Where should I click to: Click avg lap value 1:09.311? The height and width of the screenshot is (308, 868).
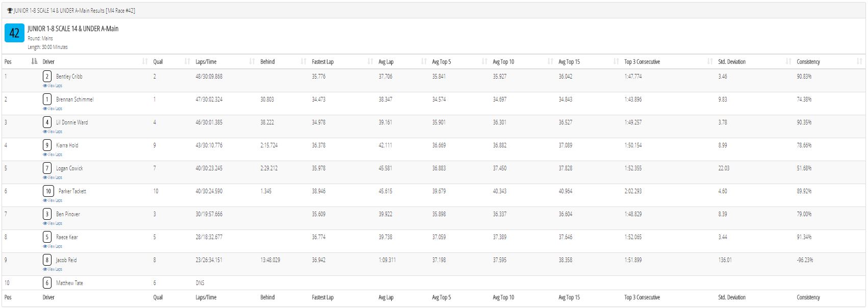(387, 260)
